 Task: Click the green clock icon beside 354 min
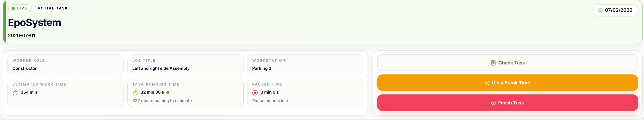pos(15,93)
